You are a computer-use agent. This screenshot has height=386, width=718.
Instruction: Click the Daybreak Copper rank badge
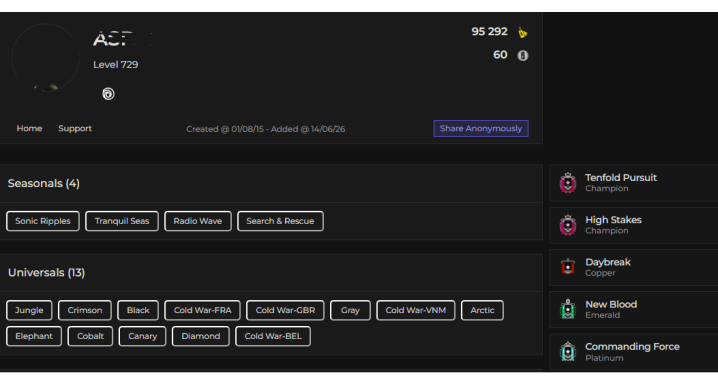coord(568,267)
